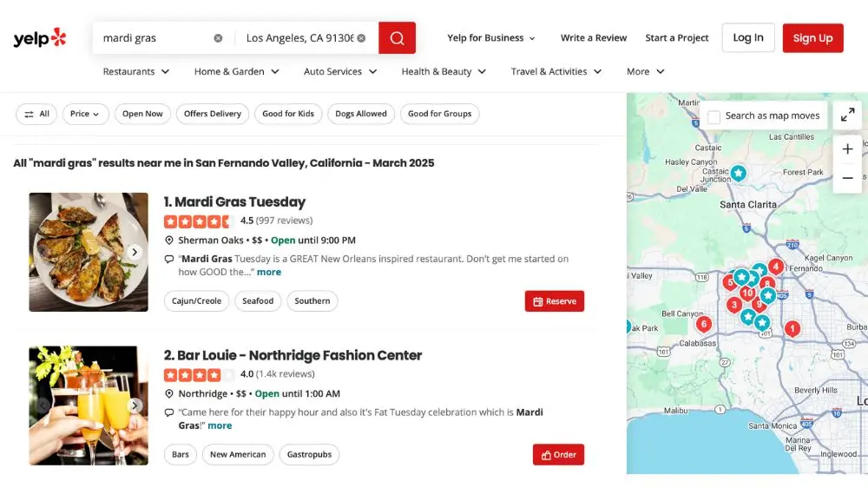Select the Bars tag
868x488 pixels.
click(181, 454)
